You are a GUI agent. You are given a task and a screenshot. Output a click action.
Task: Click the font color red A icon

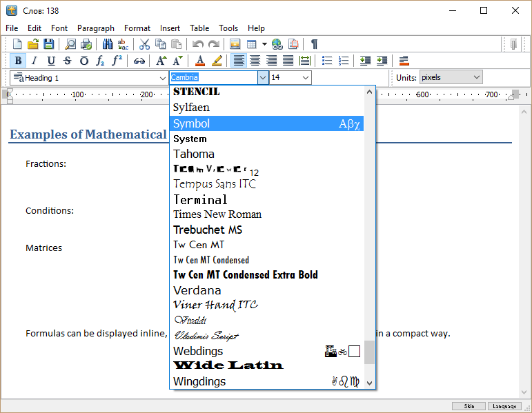199,61
